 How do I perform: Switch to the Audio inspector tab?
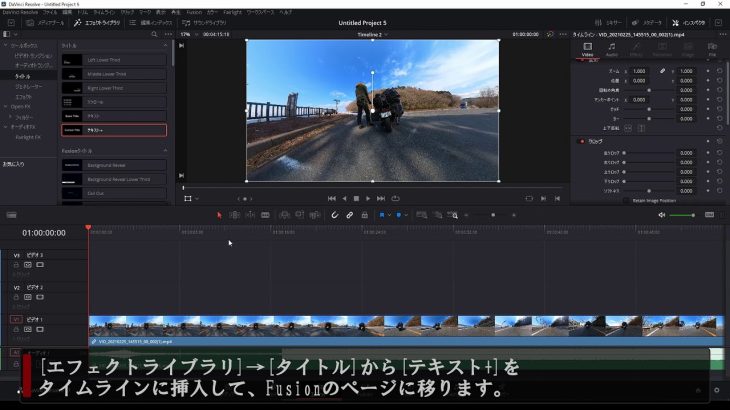(610, 50)
